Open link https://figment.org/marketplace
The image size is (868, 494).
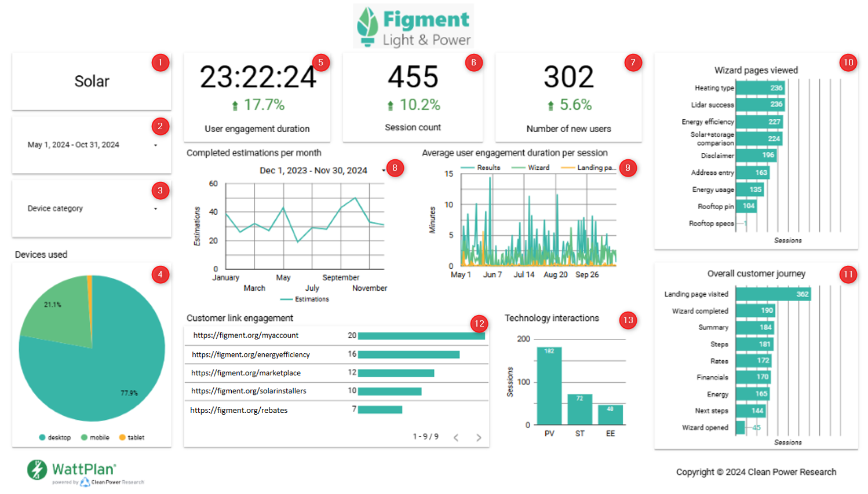(246, 373)
